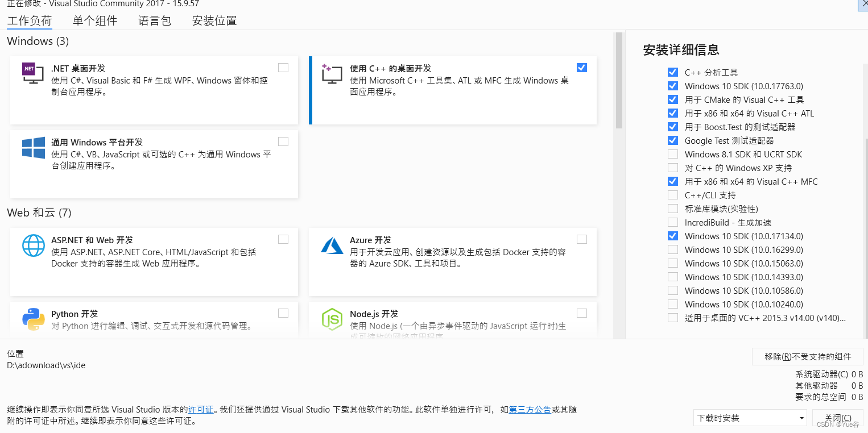
Task: Check Windows 10 SDK (10.0.16299.0)
Action: 673,249
